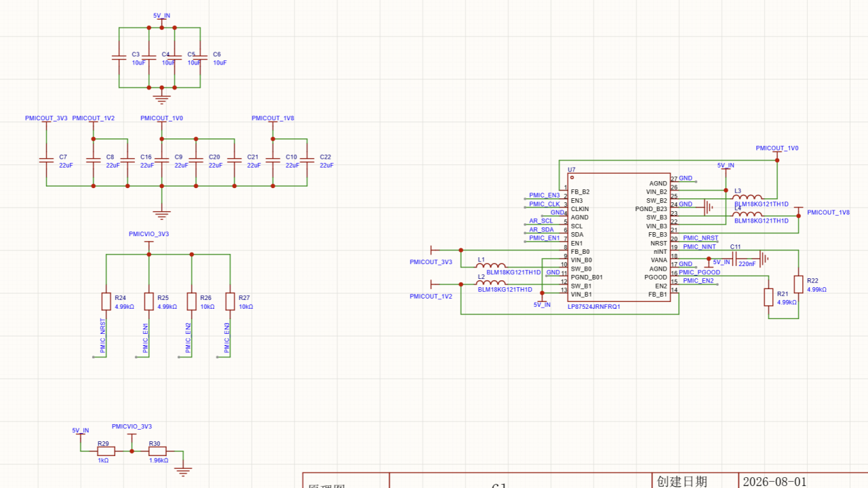The image size is (868, 488).
Task: Select capacitor C3 in the 5V_IN bank
Action: click(x=119, y=58)
